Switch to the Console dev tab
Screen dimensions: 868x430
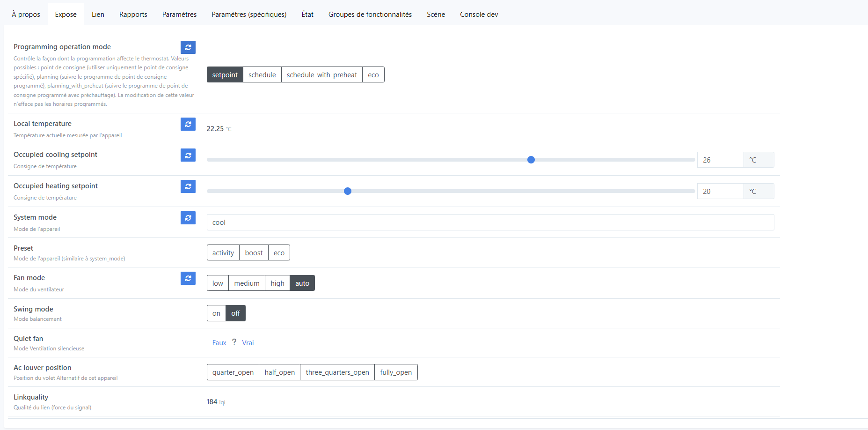[x=479, y=15]
